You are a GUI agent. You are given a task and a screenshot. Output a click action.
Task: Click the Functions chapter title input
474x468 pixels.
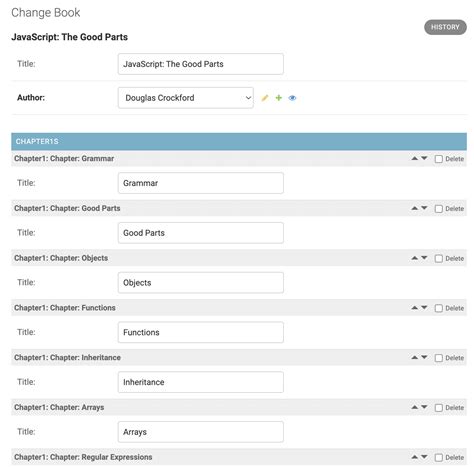point(201,332)
